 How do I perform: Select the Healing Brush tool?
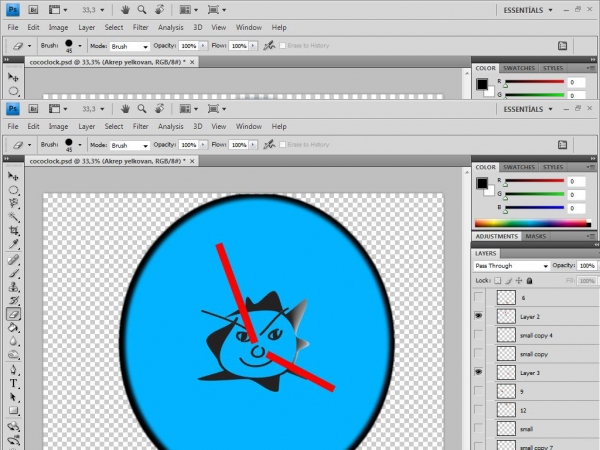click(x=13, y=260)
